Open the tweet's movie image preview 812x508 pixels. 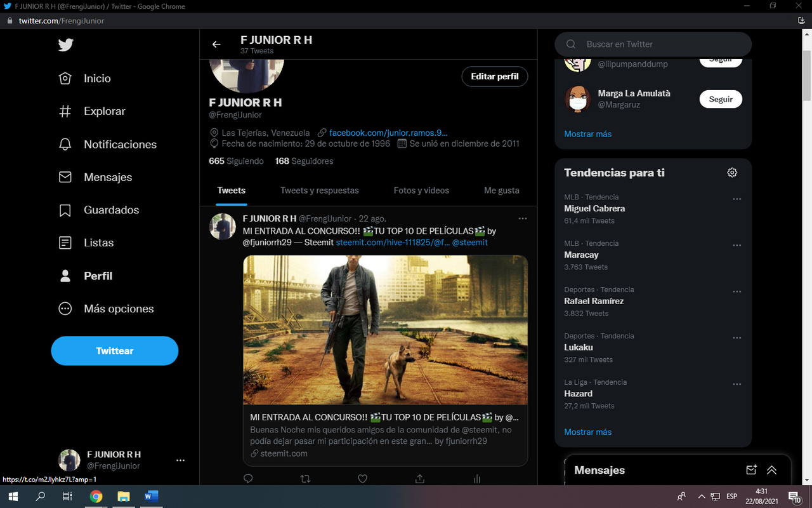coord(385,330)
